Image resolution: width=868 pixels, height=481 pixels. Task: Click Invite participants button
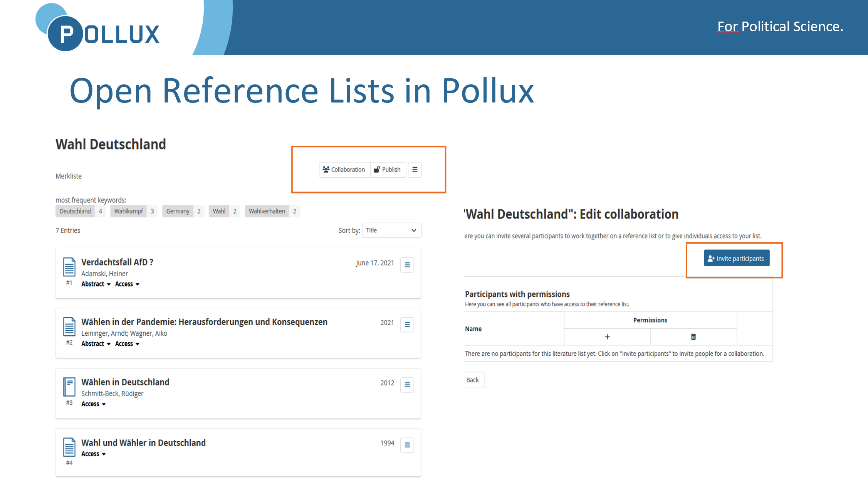coord(737,258)
